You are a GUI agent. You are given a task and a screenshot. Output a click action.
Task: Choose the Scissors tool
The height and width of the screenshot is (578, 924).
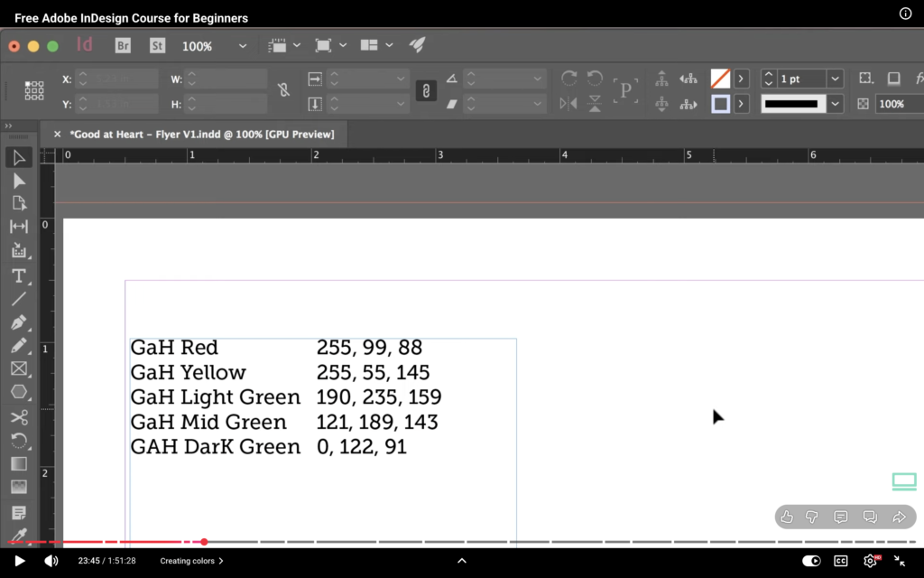click(x=18, y=417)
